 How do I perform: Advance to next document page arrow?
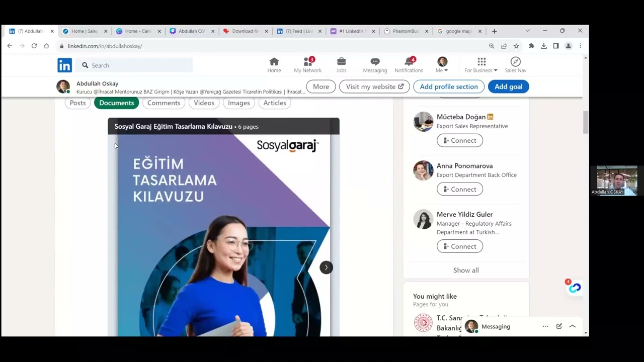point(326,267)
